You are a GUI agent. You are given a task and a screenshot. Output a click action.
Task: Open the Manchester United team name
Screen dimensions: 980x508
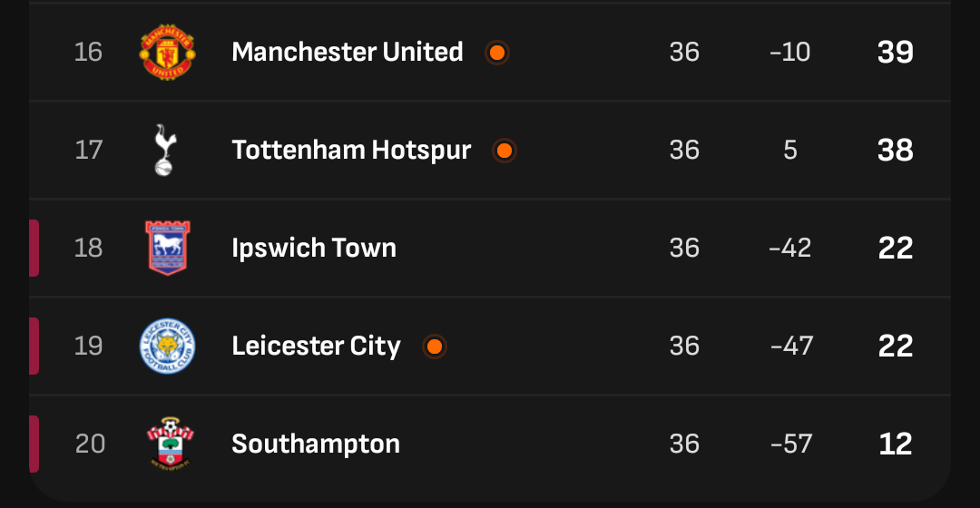click(348, 52)
